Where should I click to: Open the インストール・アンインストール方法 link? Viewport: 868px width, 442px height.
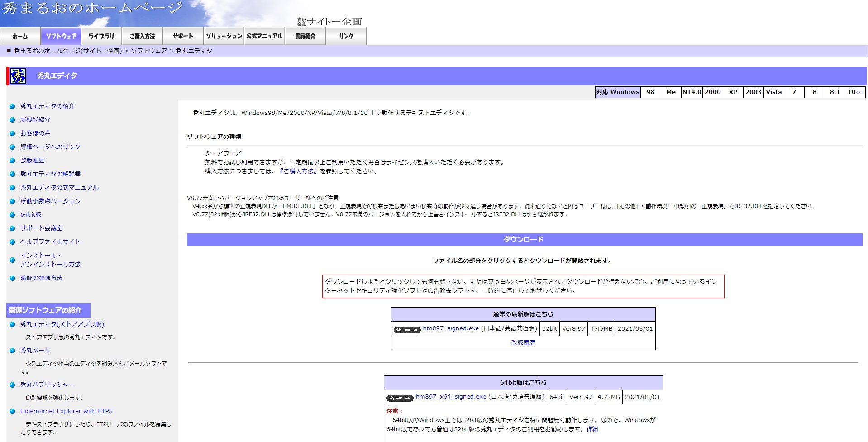50,260
